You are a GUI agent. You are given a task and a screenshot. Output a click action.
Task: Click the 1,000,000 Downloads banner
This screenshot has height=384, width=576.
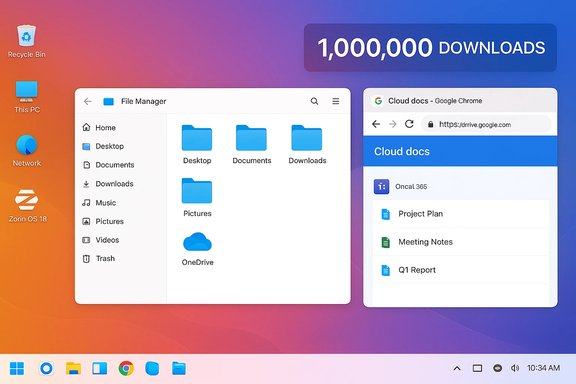pos(430,48)
